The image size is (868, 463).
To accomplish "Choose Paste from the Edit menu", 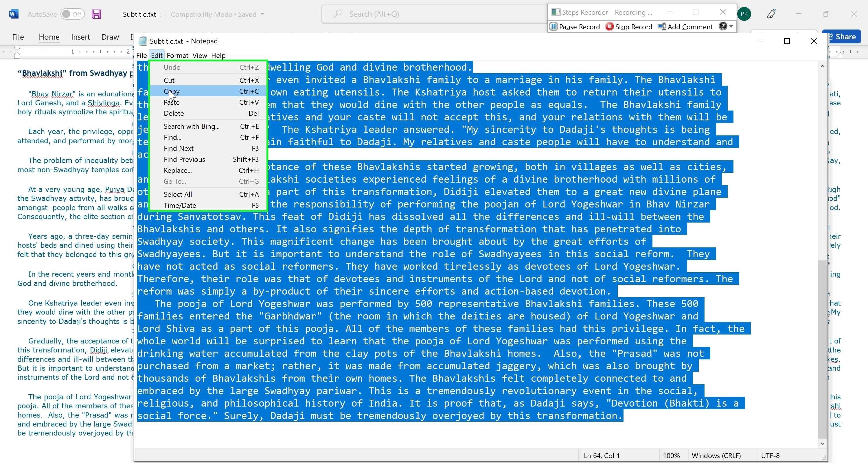I will click(209, 102).
